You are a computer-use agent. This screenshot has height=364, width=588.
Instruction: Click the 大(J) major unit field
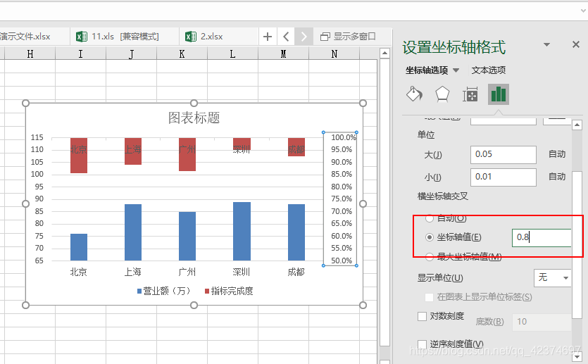[x=503, y=154]
